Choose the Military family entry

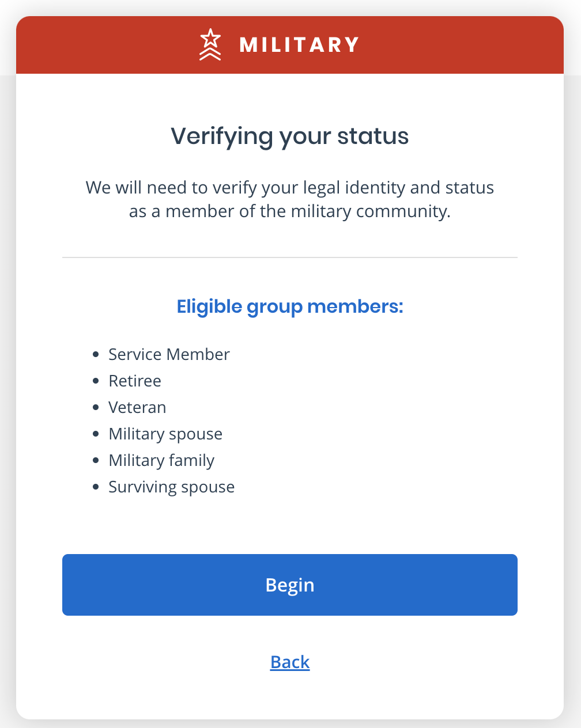click(161, 461)
